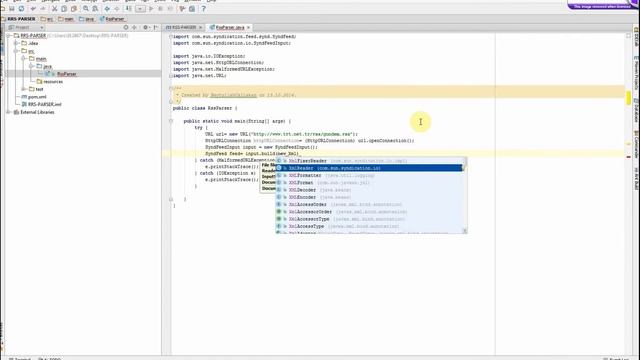Click the Scroll from Source target icon
Viewport: 640px width, 360px height.
pos(126,27)
